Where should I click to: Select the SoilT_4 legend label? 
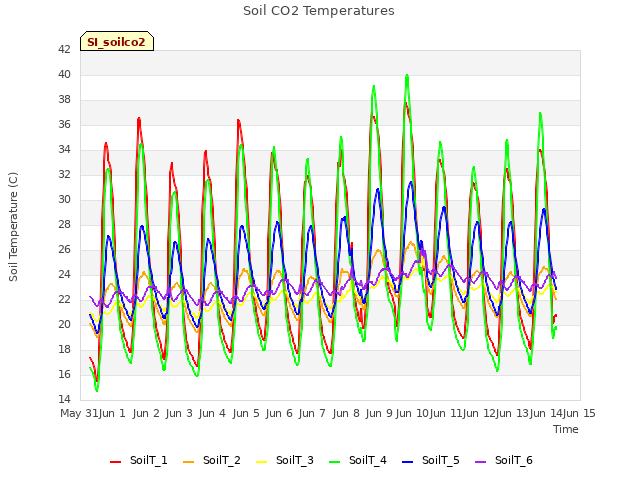368,460
